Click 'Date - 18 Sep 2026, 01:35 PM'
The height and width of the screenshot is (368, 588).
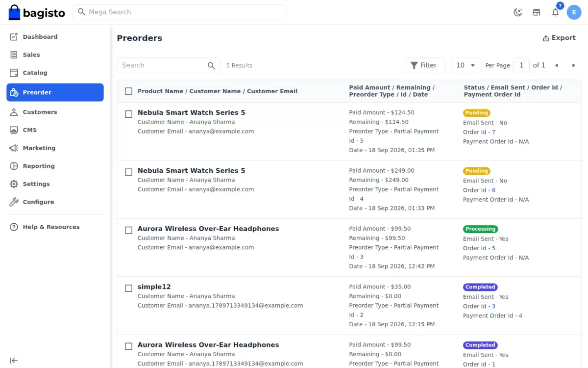tap(392, 150)
